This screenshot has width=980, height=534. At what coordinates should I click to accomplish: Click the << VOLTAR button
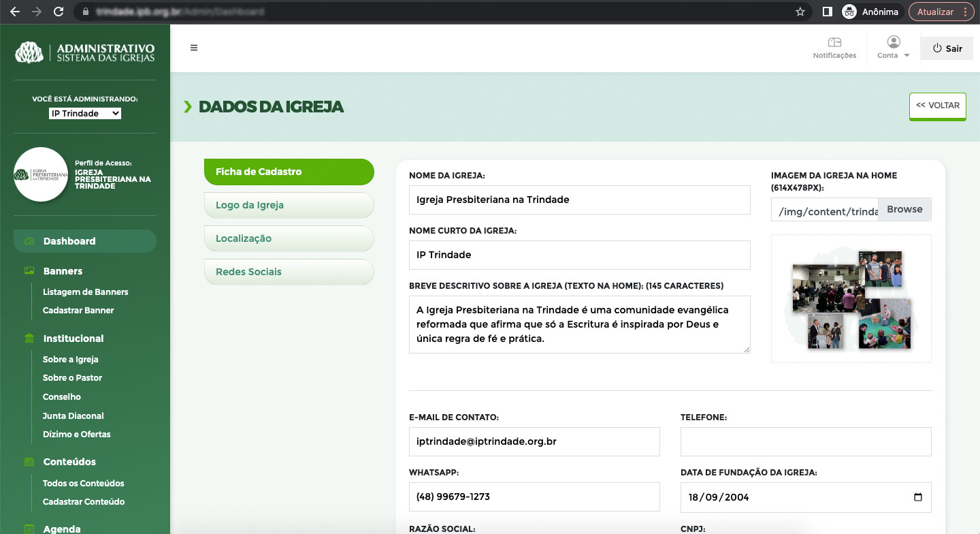click(x=937, y=106)
